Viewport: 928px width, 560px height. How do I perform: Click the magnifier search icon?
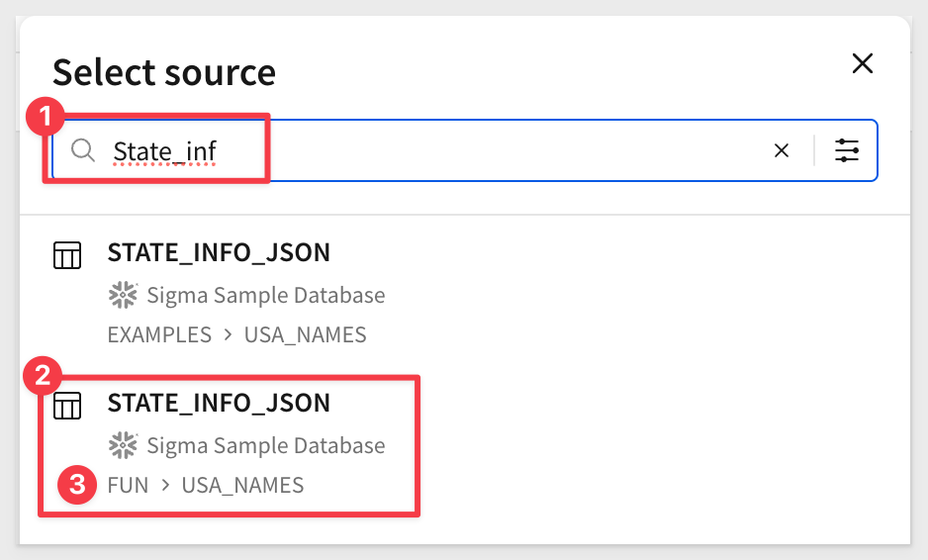(83, 150)
